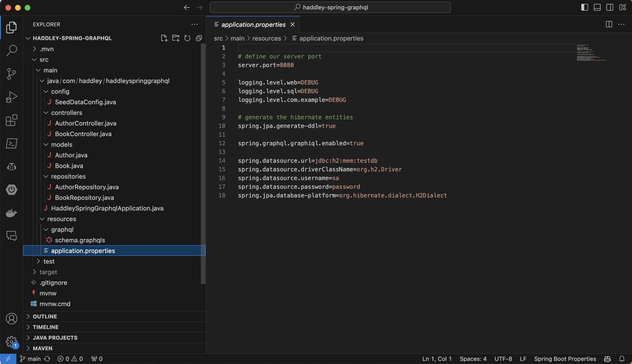Open the Extensions view
The image size is (632, 364).
click(11, 120)
